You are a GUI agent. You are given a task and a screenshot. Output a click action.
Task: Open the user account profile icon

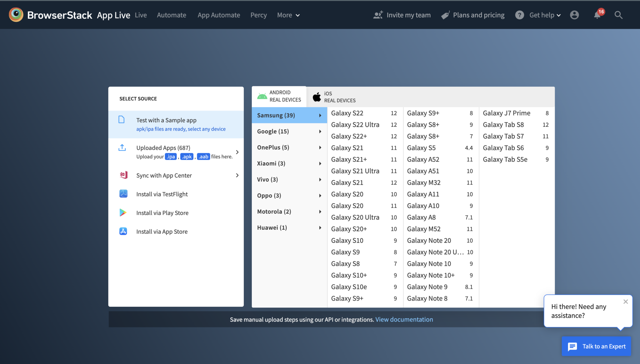pyautogui.click(x=575, y=15)
